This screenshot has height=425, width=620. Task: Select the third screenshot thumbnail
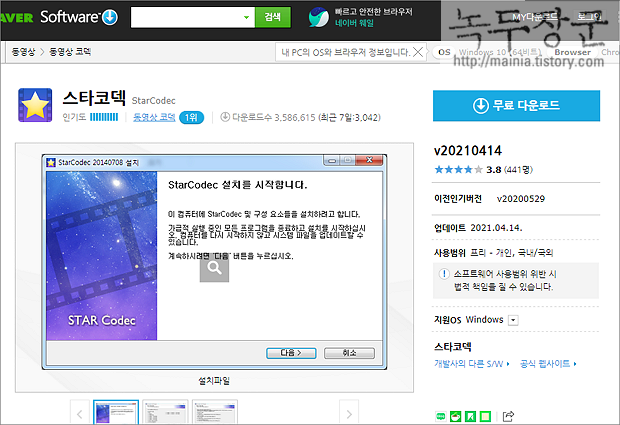tap(215, 412)
